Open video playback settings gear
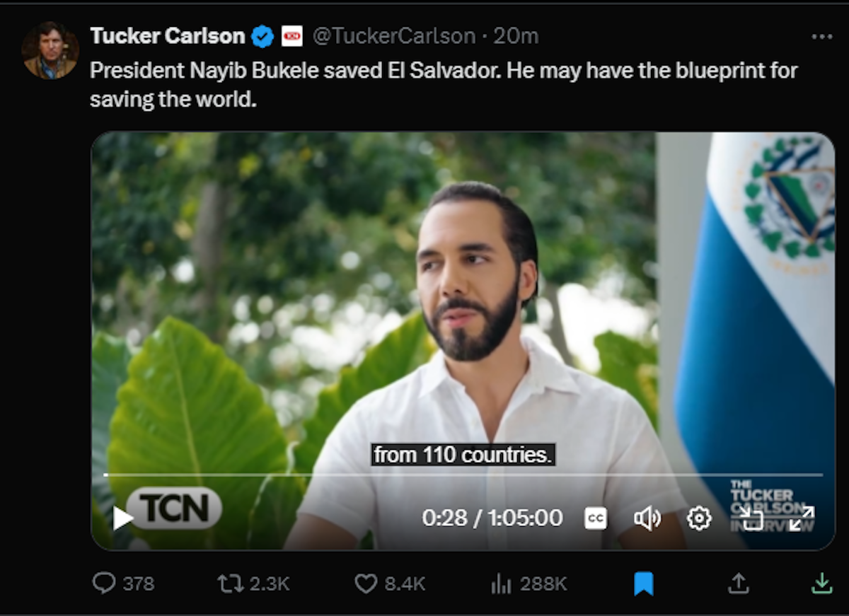 click(699, 518)
